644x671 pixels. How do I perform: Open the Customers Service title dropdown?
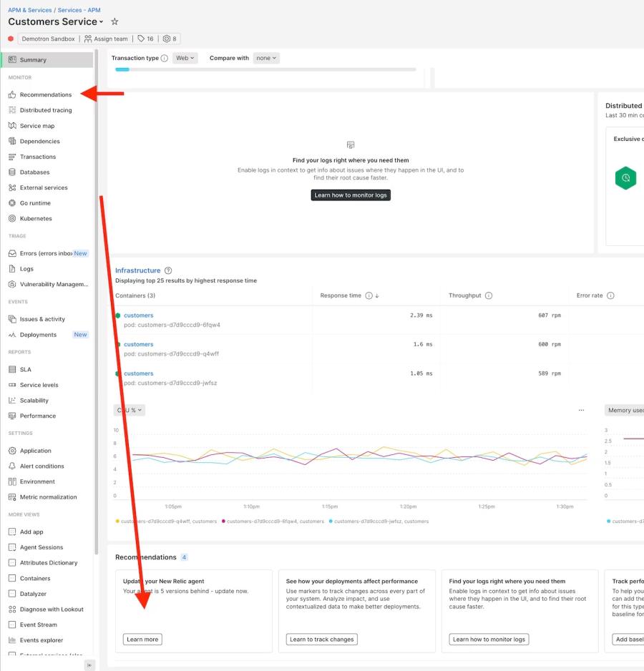101,22
